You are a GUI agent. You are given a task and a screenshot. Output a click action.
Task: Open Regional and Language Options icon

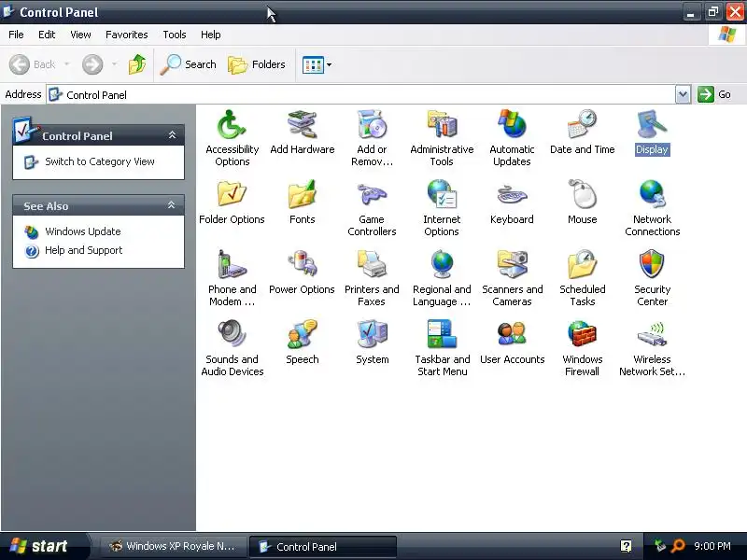(x=442, y=264)
